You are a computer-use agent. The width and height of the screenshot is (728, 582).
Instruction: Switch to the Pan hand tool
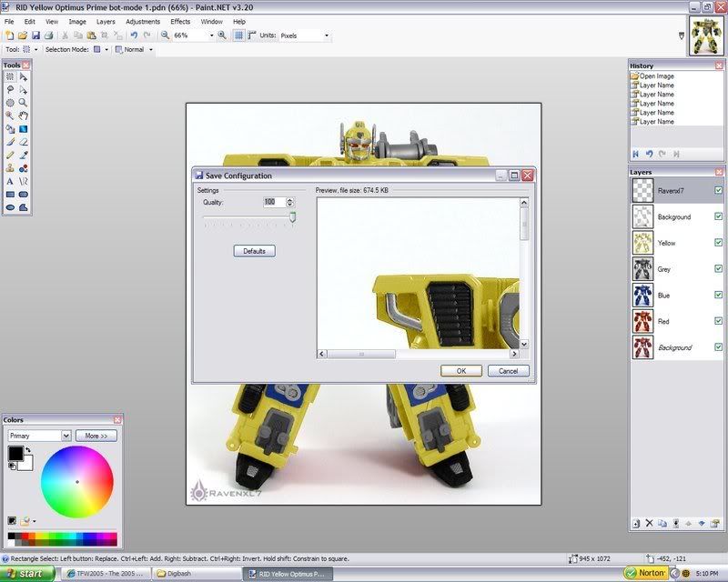pyautogui.click(x=24, y=116)
